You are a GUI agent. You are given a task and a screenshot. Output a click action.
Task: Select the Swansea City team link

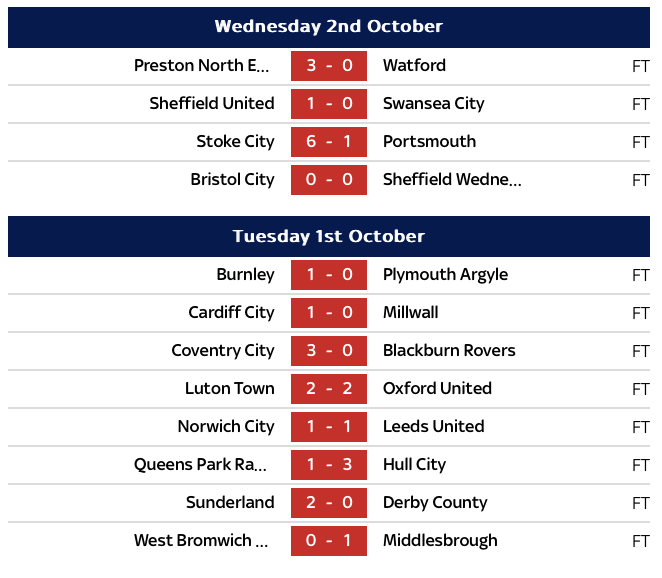point(433,104)
